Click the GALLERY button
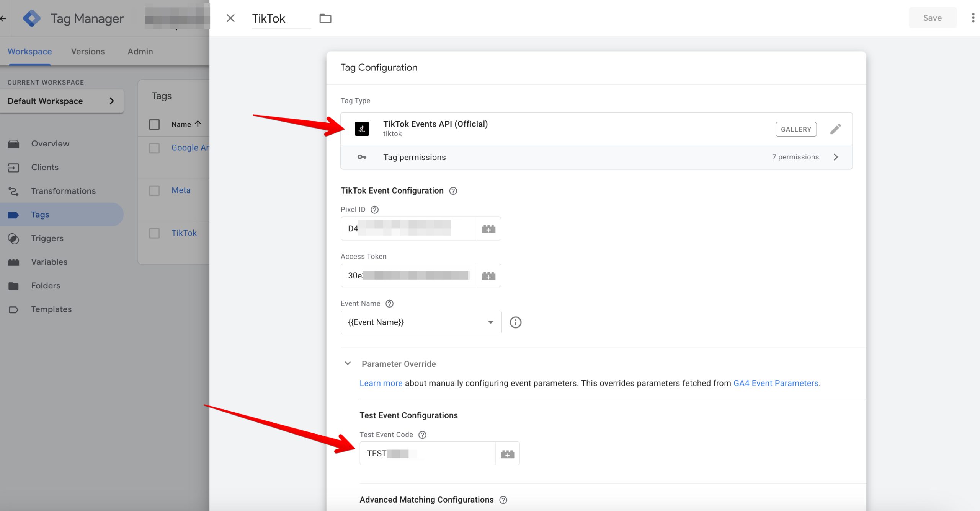Image resolution: width=980 pixels, height=511 pixels. coord(796,129)
